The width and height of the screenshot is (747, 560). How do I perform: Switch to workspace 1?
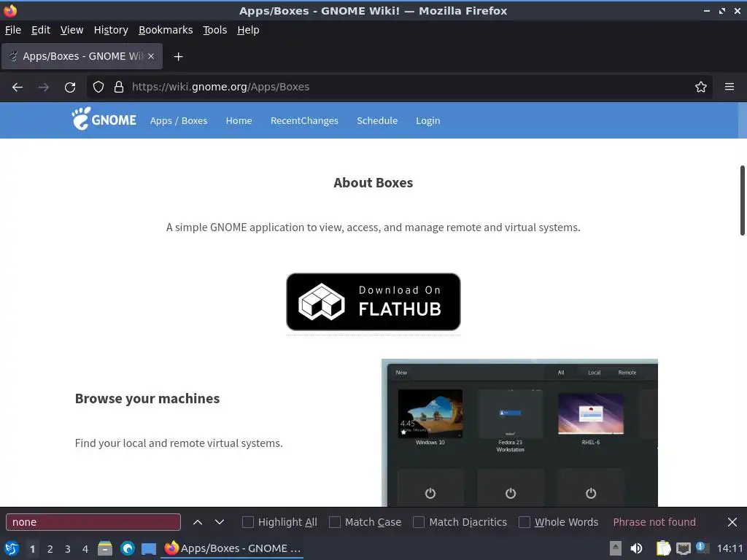coord(32,549)
